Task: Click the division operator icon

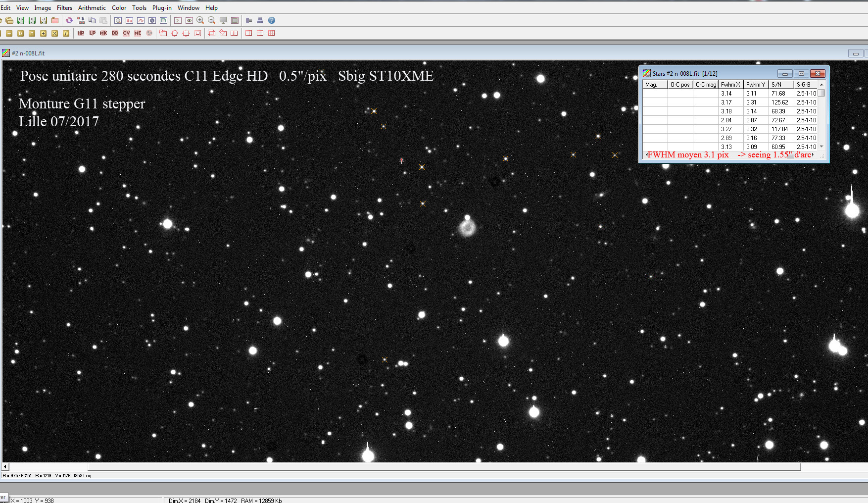Action: [x=9, y=33]
